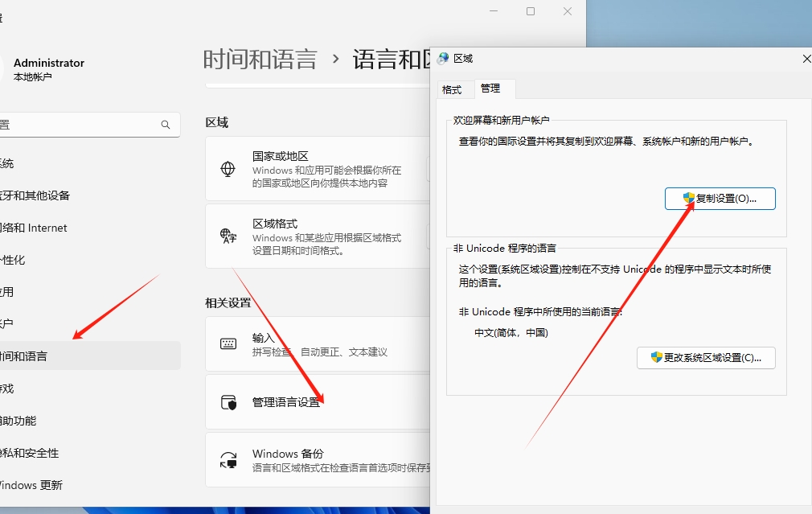Open the 输入 settings card
Image resolution: width=812 pixels, height=514 pixels.
pos(318,344)
